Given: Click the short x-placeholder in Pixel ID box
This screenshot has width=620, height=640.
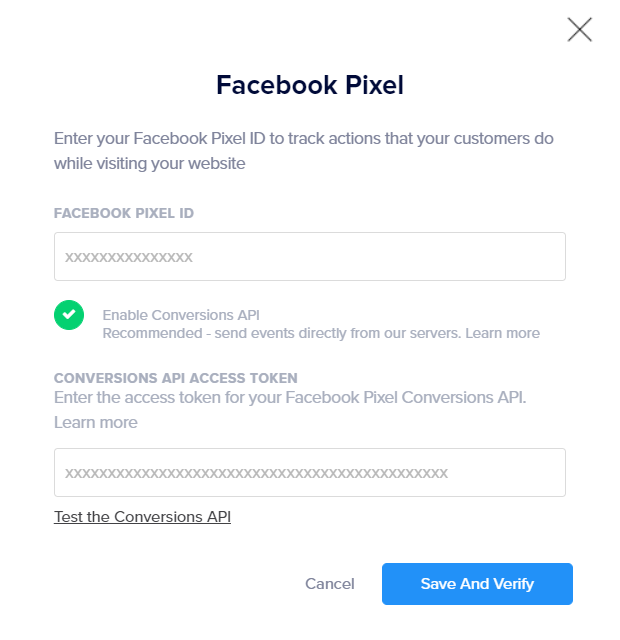Looking at the screenshot, I should 129,257.
